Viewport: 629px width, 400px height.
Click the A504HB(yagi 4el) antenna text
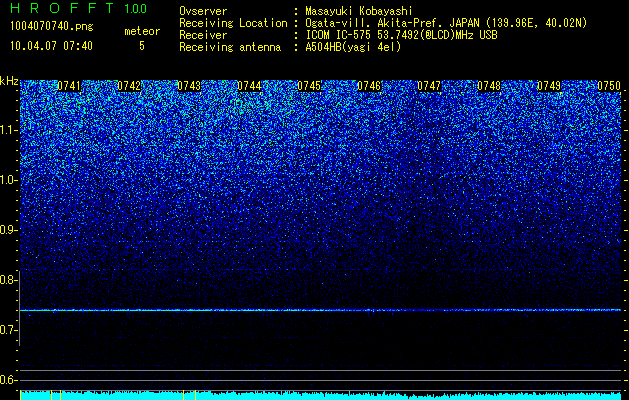(x=353, y=47)
